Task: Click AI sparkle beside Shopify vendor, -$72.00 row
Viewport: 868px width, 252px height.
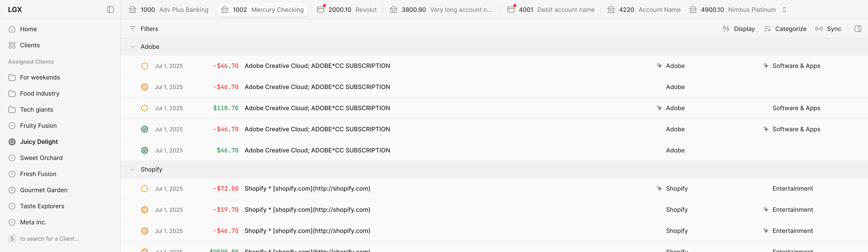Action: pos(660,189)
